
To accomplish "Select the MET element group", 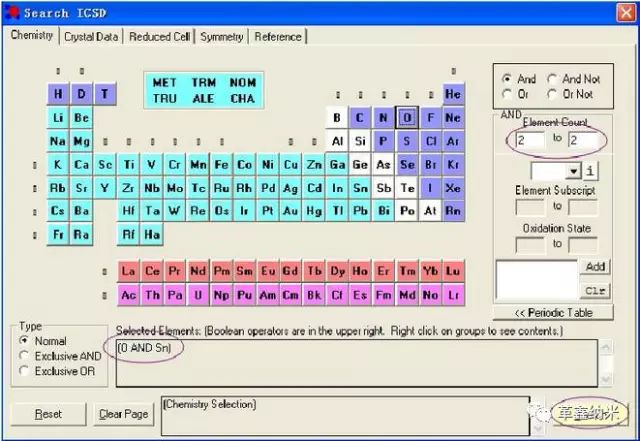I will point(164,83).
